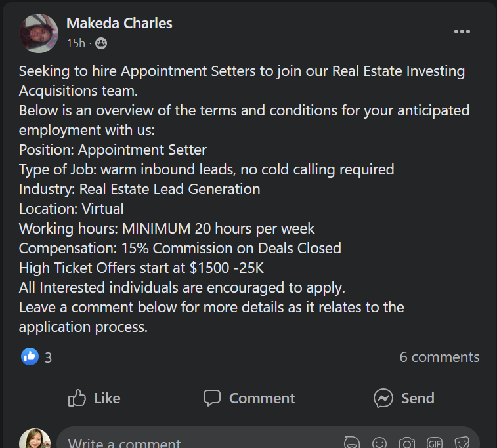Click the Comment button under the post
497x448 pixels.
pos(249,398)
